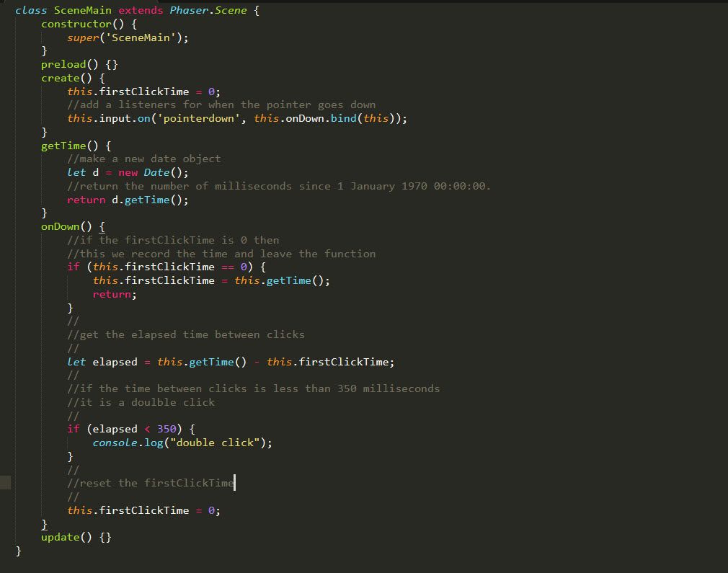Click the comment "//if the firstClickTime is 0 then"
Screen dimensions: 728x573
[x=173, y=240]
